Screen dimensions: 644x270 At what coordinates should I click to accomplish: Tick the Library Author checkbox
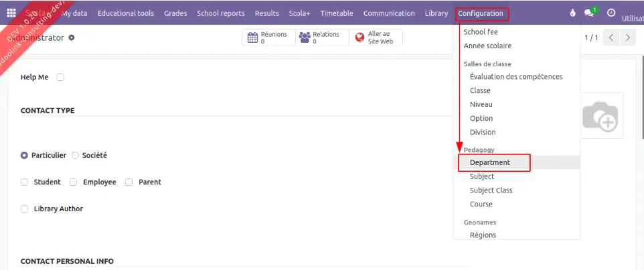point(25,209)
